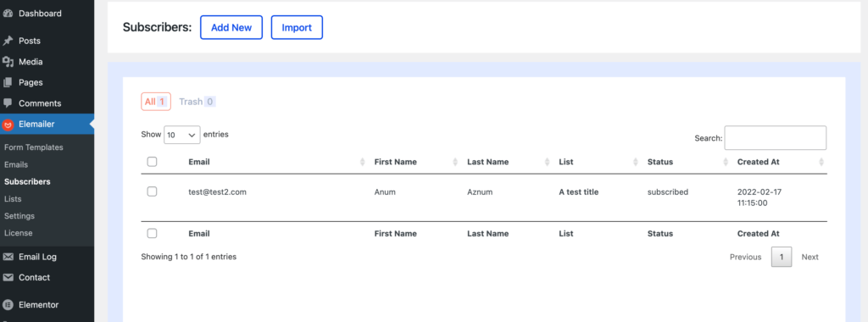Sort table by Created At arrows
The height and width of the screenshot is (322, 868).
pyautogui.click(x=821, y=162)
